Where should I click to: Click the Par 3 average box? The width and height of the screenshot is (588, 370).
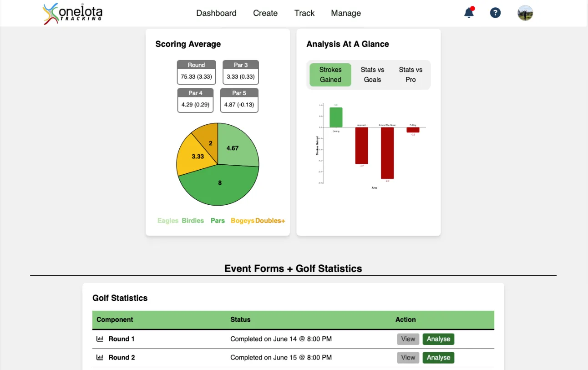[241, 72]
